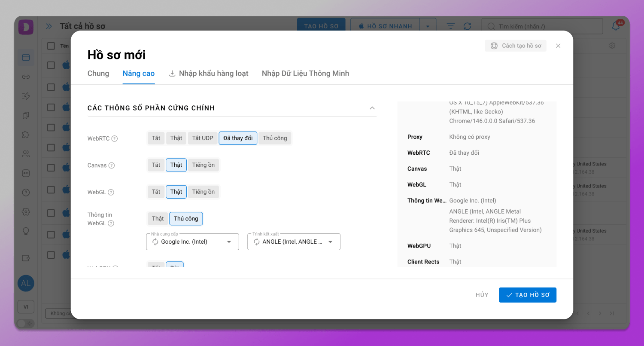Click the notification bell icon
The width and height of the screenshot is (644, 346).
click(x=616, y=26)
